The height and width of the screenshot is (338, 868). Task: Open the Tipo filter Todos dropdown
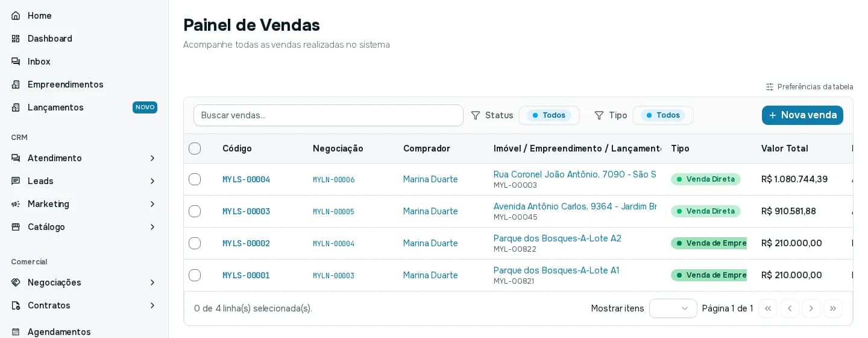coord(663,115)
